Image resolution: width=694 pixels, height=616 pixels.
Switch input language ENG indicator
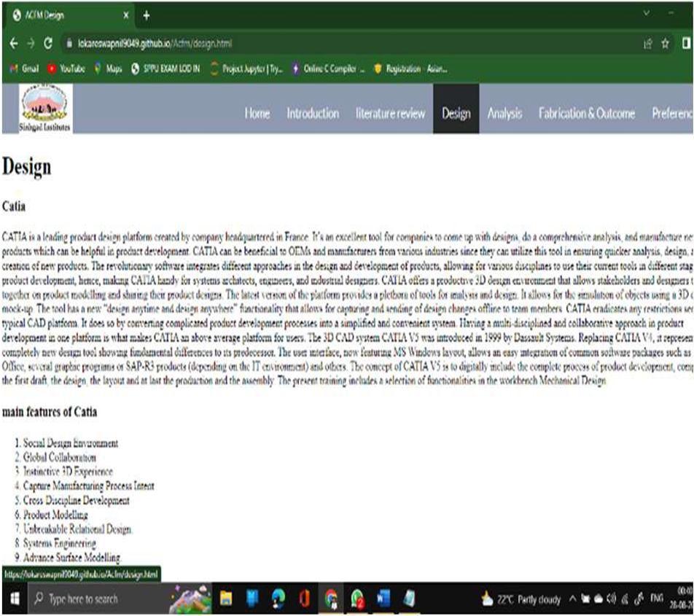pyautogui.click(x=658, y=599)
